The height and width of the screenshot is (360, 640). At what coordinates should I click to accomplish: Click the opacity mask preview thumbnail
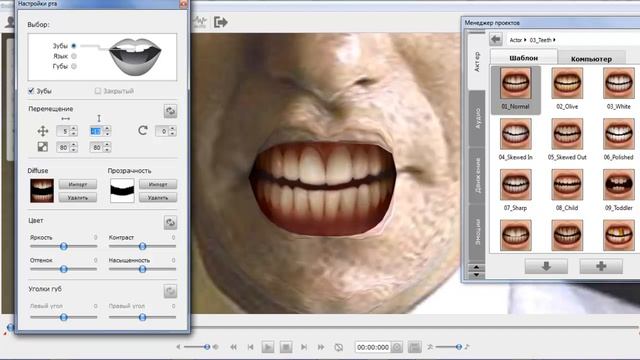tap(122, 191)
